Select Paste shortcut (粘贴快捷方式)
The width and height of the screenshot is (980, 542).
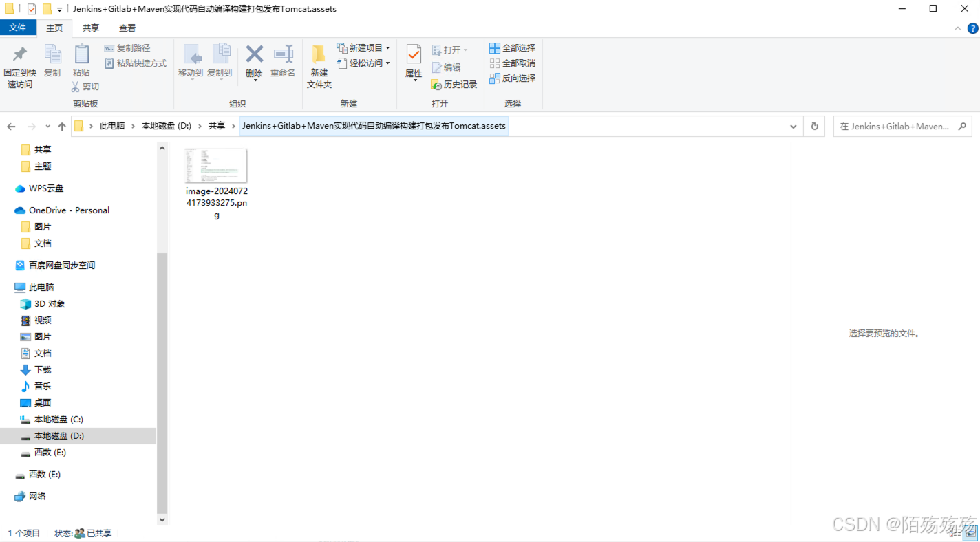pyautogui.click(x=136, y=63)
